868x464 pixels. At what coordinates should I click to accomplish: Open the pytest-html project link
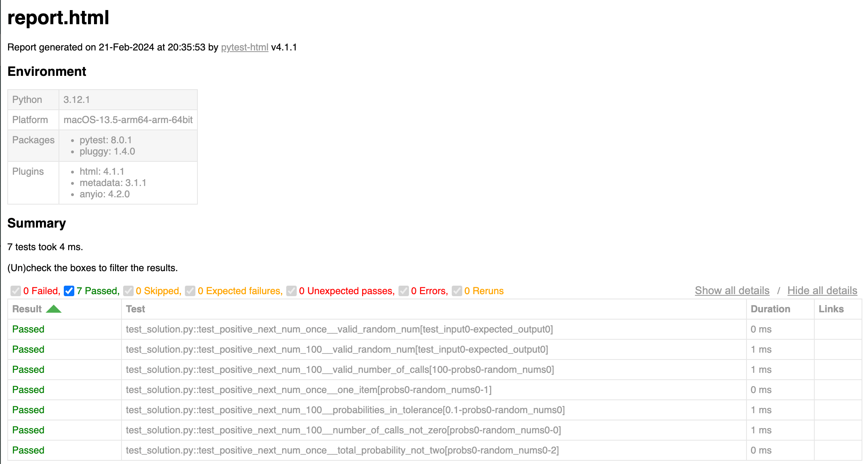click(x=245, y=47)
